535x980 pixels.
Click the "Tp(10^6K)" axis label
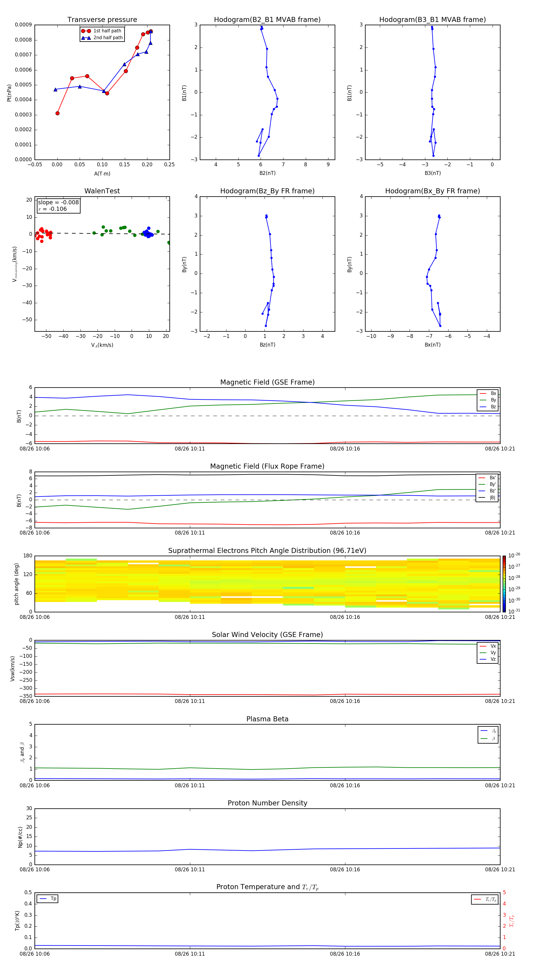[x=17, y=921]
